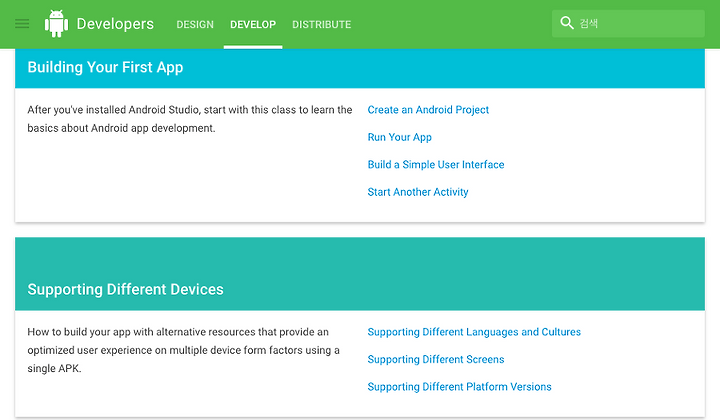This screenshot has width=720, height=420.
Task: Open Build a Simple User Interface
Action: [436, 164]
